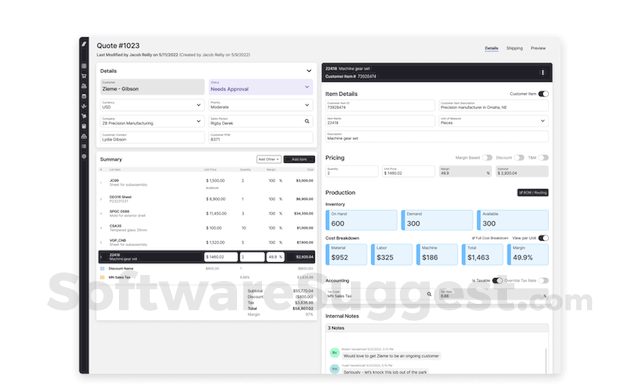
Task: Toggle the View per Unit switch
Action: pos(543,238)
